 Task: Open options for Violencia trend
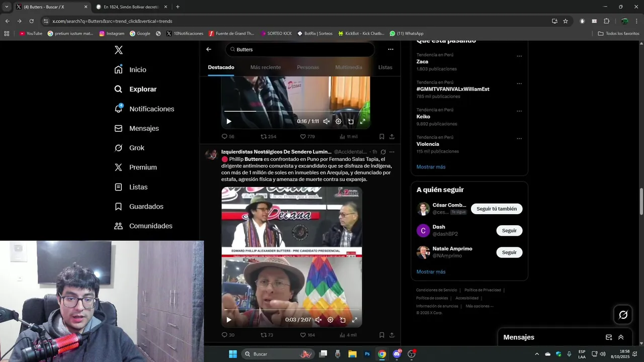[x=519, y=139]
